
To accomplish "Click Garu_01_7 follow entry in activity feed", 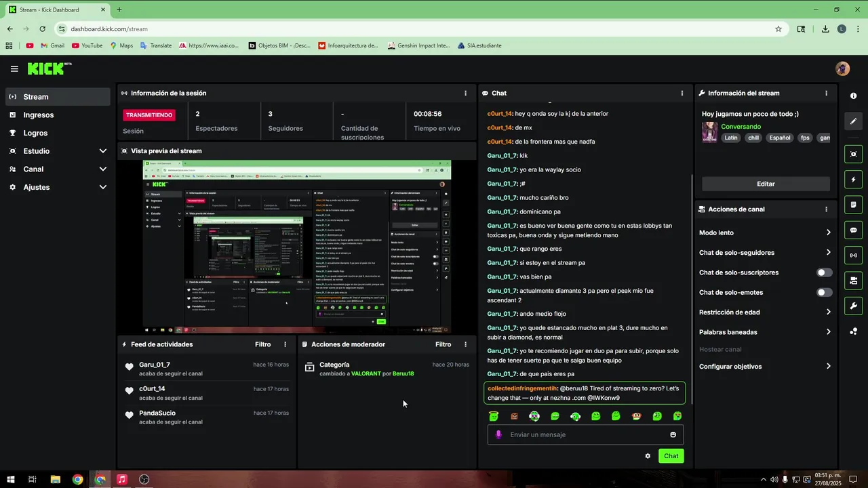I will pyautogui.click(x=206, y=369).
